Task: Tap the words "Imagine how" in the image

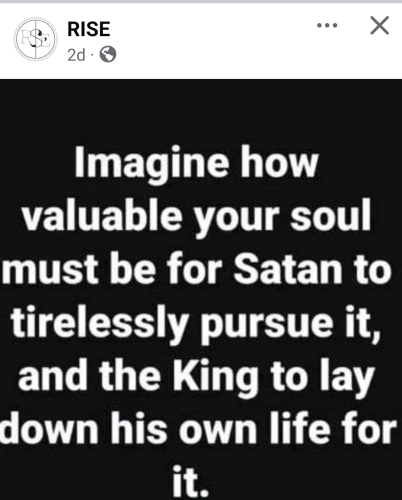Action: (x=196, y=163)
